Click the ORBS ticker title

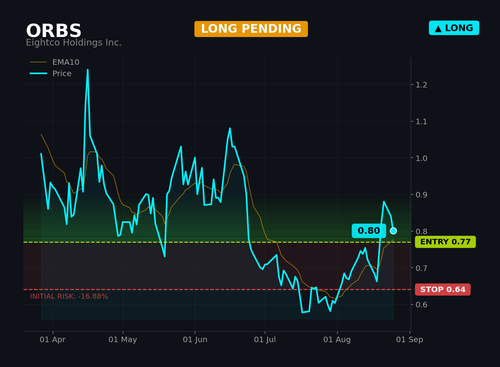(x=54, y=31)
